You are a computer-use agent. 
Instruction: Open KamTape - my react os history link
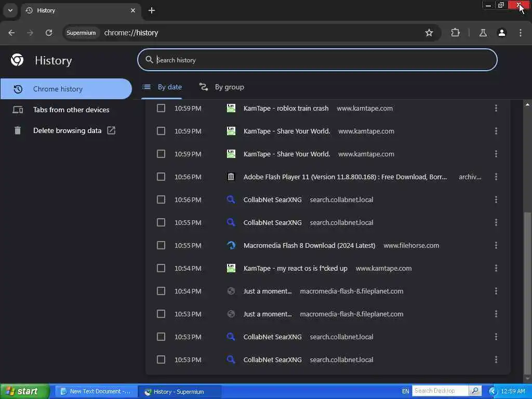click(x=295, y=268)
